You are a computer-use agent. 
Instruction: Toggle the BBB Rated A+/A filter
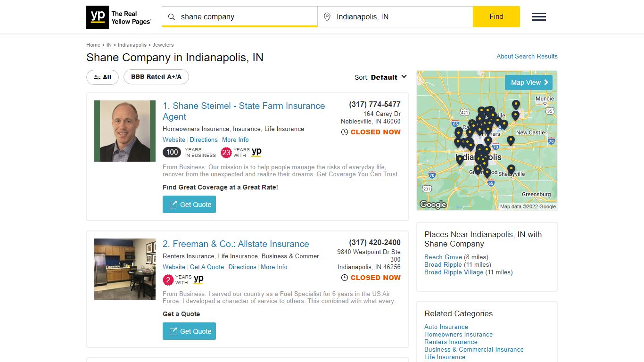pyautogui.click(x=156, y=77)
